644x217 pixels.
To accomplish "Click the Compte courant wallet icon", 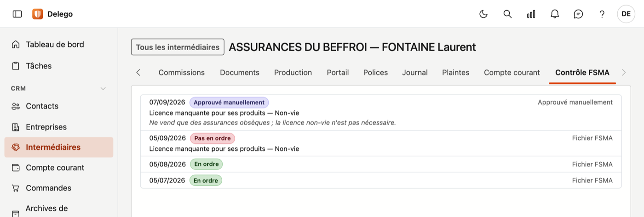I will [16, 168].
